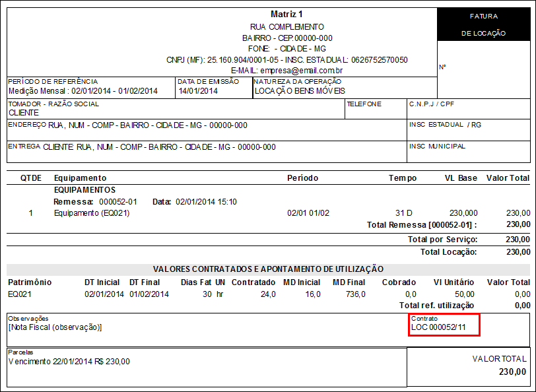The width and height of the screenshot is (536, 392).
Task: Click the contratado value '24,0'
Action: [x=268, y=294]
